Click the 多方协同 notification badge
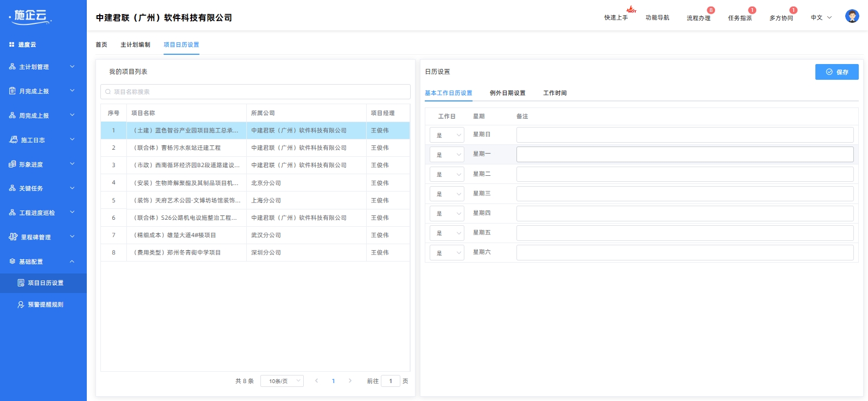Screen dimensions: 868x401 [793, 10]
